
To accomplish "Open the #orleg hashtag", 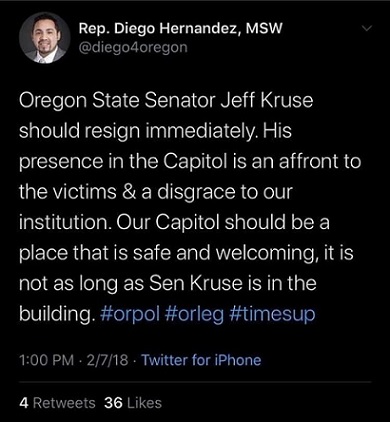I will point(194,314).
